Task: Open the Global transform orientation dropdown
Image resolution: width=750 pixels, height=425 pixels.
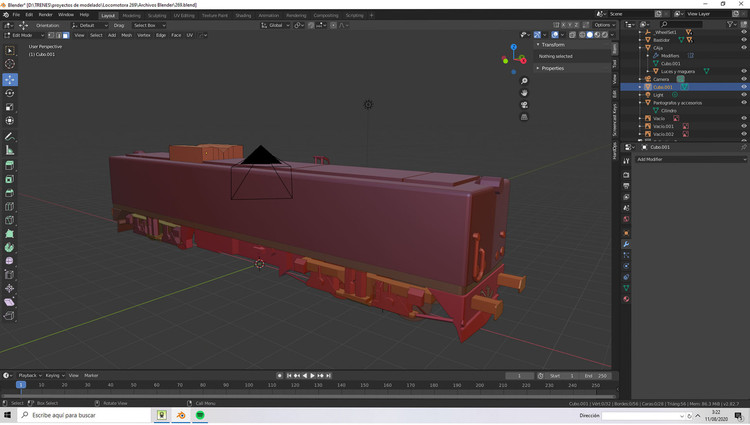Action: (275, 25)
